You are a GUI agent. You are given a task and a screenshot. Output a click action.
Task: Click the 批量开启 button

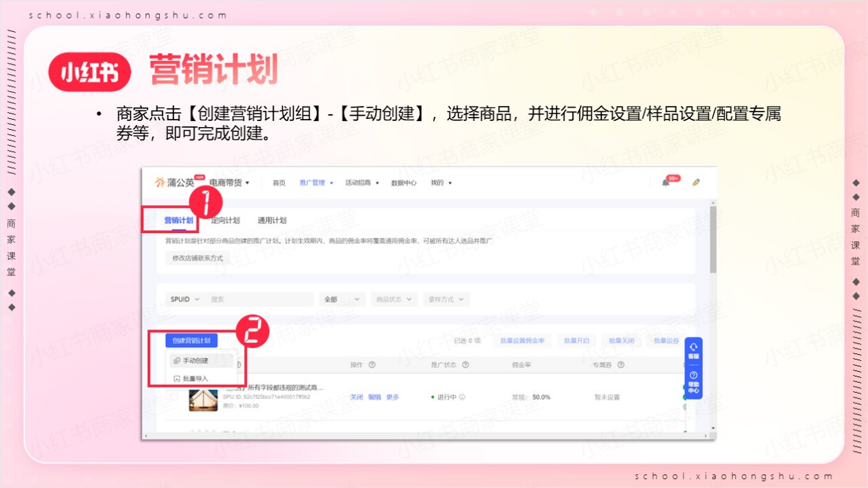tap(577, 341)
